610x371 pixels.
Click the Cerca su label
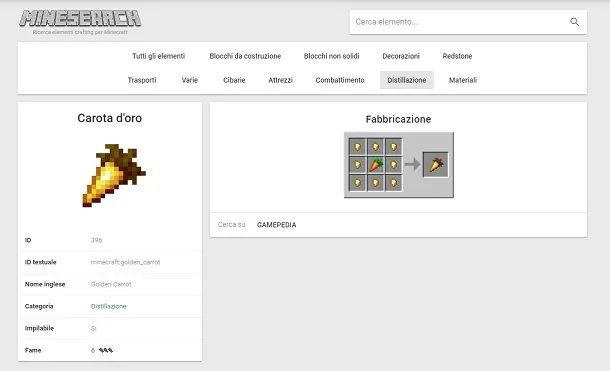[231, 225]
